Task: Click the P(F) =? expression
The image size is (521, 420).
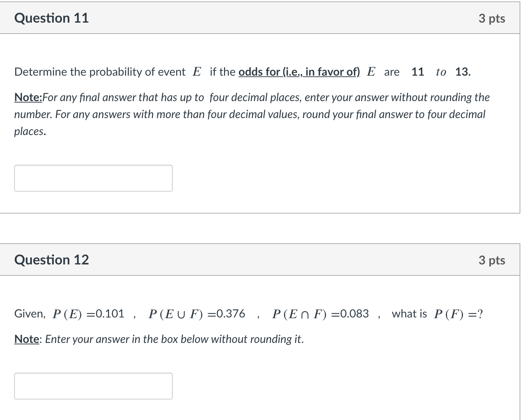Action: click(x=458, y=313)
